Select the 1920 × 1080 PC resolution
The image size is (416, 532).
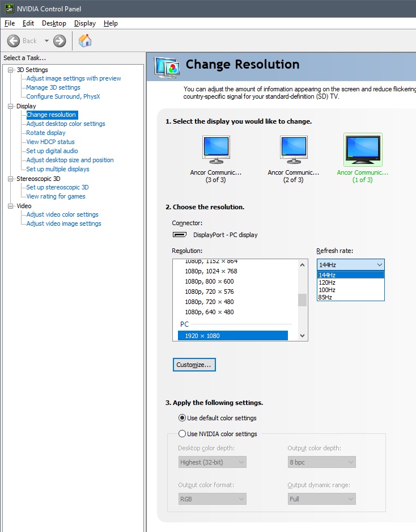[x=232, y=336]
